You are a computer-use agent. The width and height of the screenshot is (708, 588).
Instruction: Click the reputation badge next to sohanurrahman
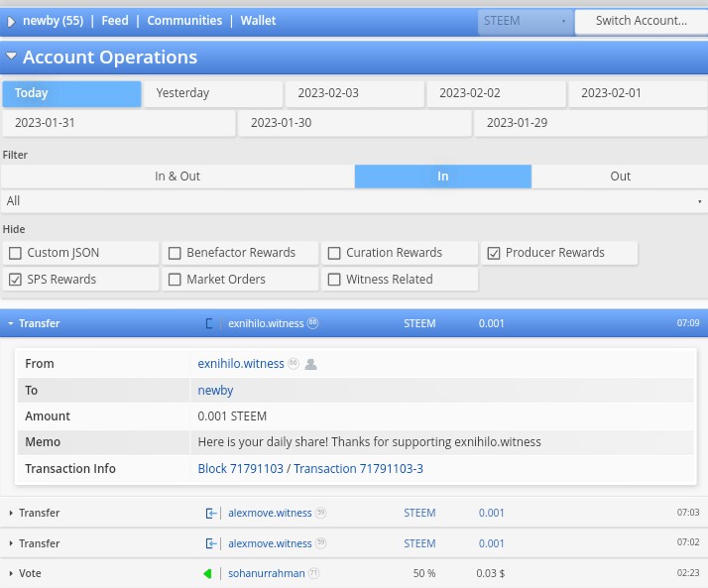(x=313, y=573)
